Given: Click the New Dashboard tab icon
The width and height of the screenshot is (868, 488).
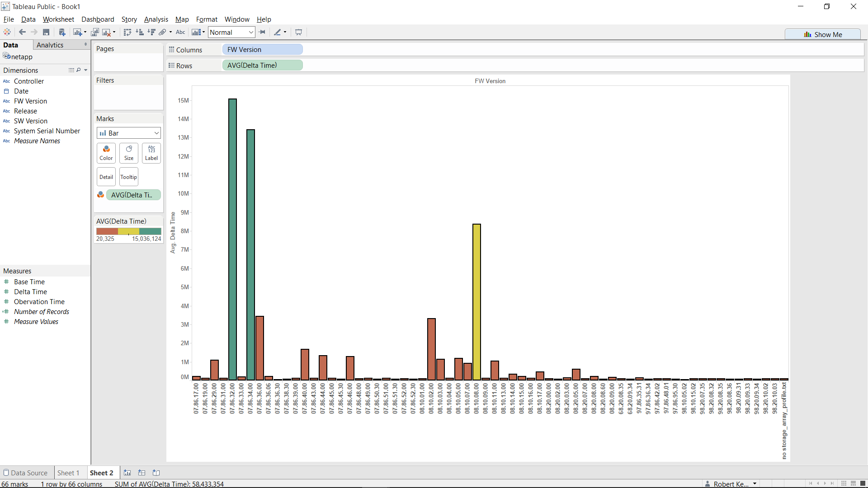Looking at the screenshot, I should [x=142, y=473].
